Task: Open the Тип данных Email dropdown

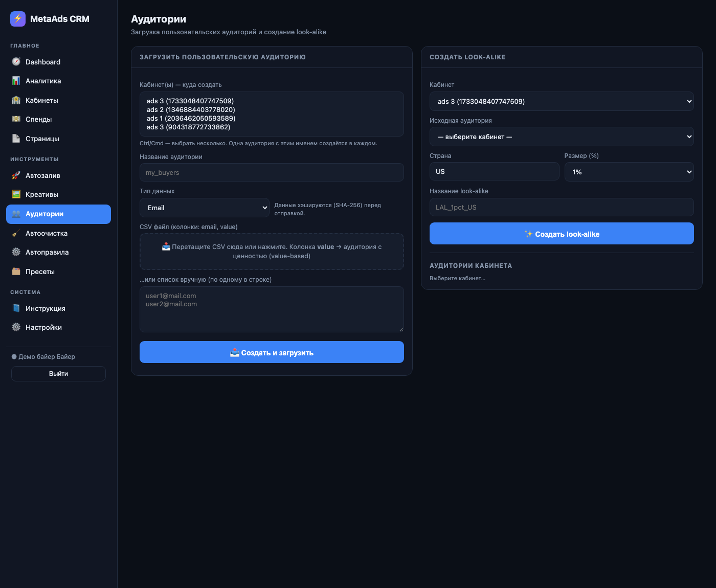Action: pos(205,208)
